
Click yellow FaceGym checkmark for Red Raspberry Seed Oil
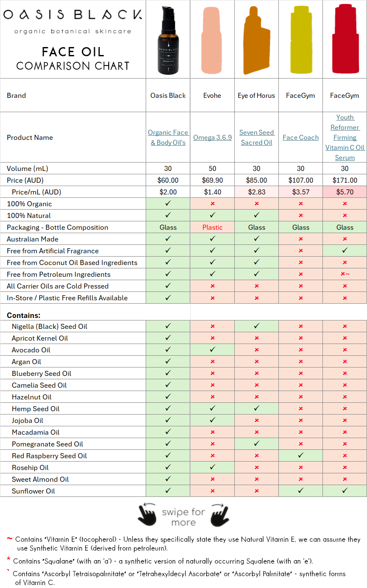(301, 455)
